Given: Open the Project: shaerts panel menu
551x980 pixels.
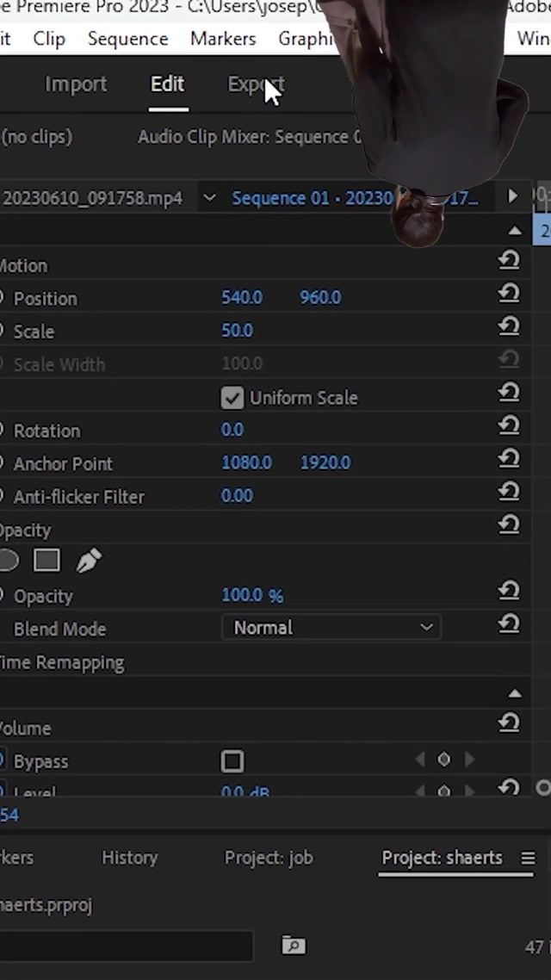Looking at the screenshot, I should (528, 859).
